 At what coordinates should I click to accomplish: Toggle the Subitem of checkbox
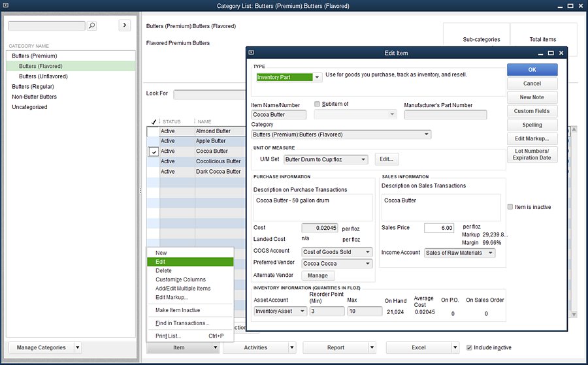coord(318,104)
